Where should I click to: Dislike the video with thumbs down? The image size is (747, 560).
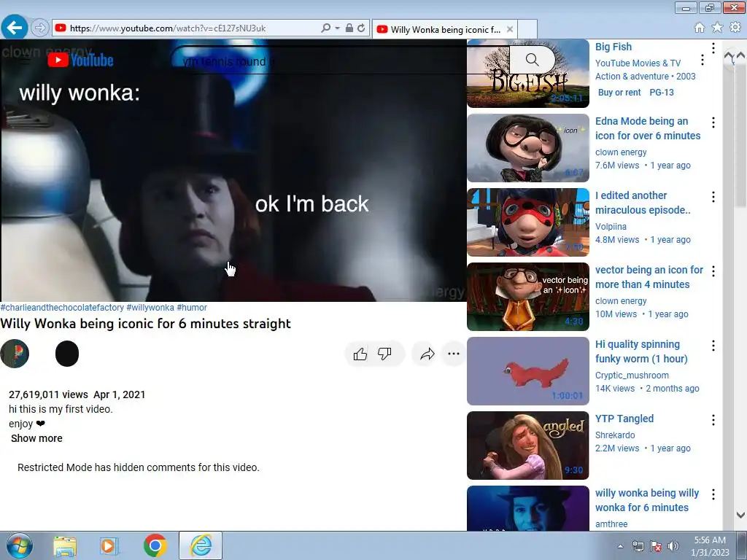coord(384,354)
